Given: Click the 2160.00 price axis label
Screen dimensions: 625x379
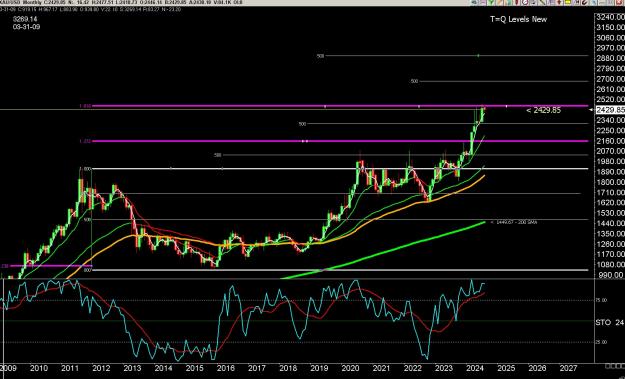Looking at the screenshot, I should click(x=610, y=141).
